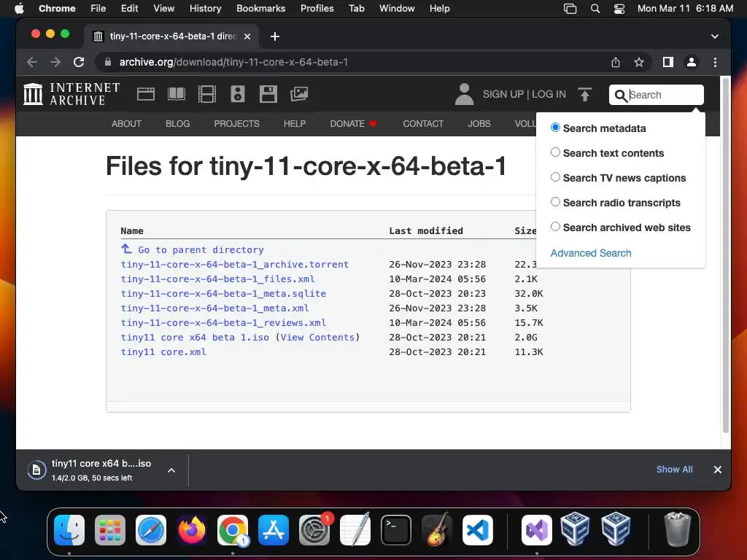Open tiny11 core x64 beta 1.iso link
The image size is (747, 560).
point(194,337)
